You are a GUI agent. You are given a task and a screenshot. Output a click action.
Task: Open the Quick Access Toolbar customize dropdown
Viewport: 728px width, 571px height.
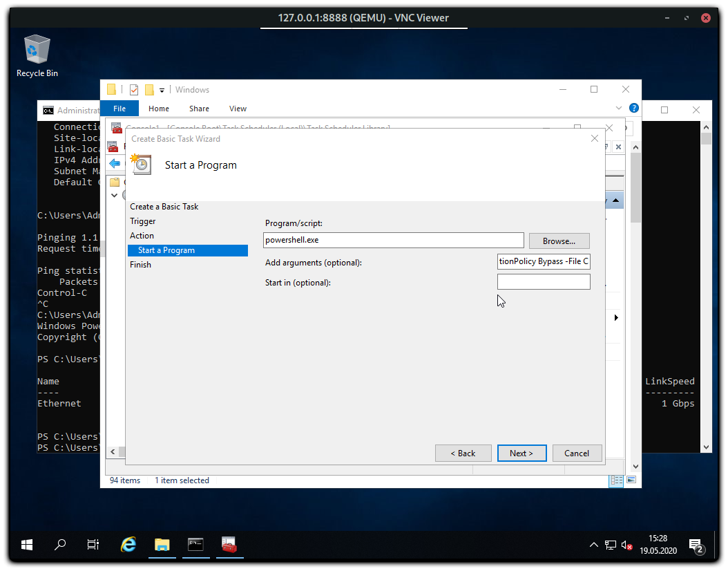162,90
